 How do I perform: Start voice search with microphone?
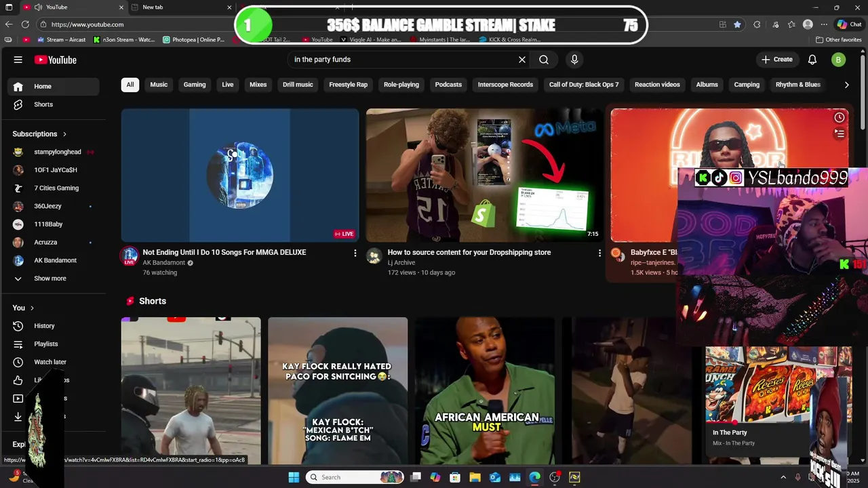[574, 60]
